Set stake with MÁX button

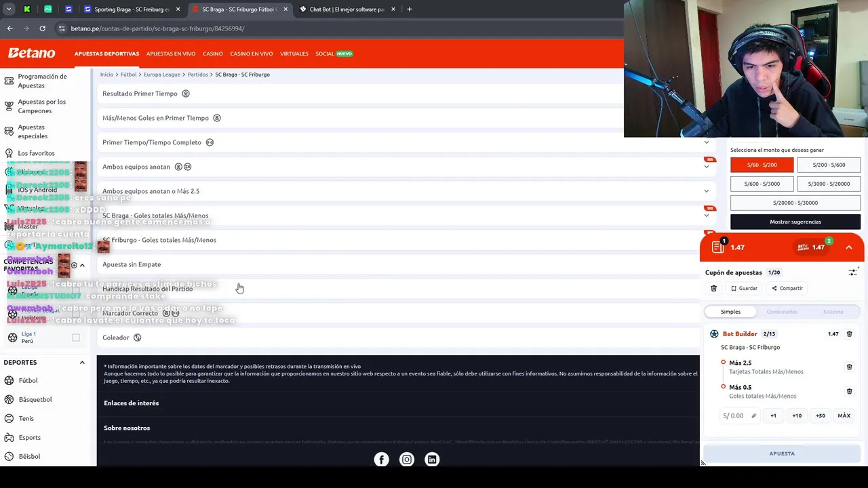844,415
